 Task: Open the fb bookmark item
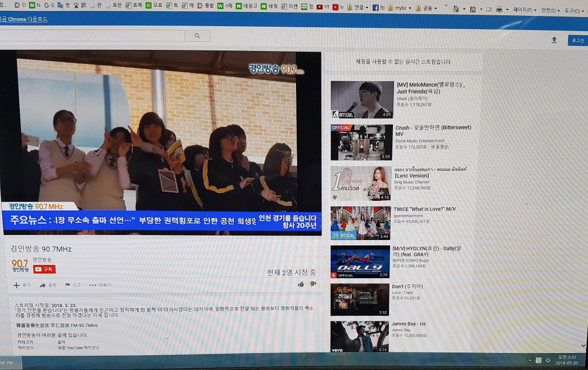(x=378, y=7)
